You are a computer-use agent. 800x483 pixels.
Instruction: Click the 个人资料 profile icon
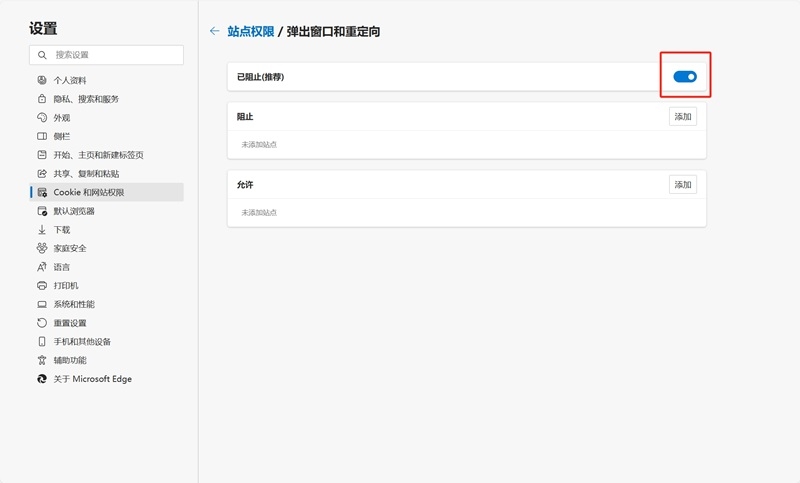(42, 80)
